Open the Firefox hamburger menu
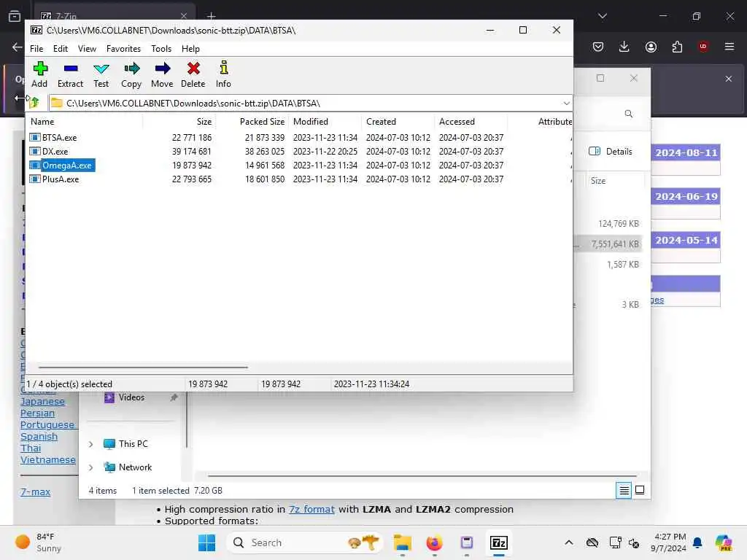This screenshot has height=560, width=747. [x=729, y=47]
